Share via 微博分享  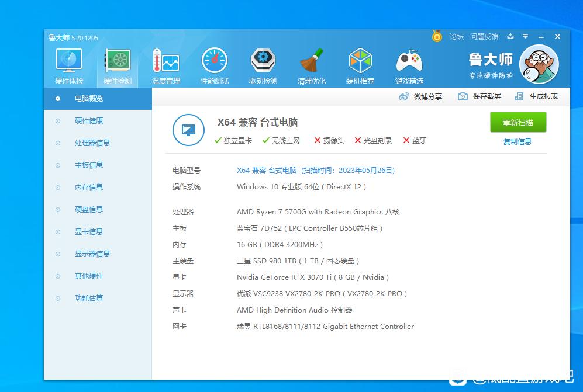click(420, 96)
